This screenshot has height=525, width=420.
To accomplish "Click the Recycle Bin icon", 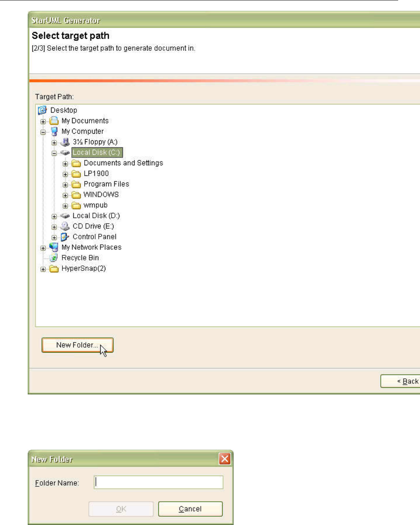I will coord(54,258).
